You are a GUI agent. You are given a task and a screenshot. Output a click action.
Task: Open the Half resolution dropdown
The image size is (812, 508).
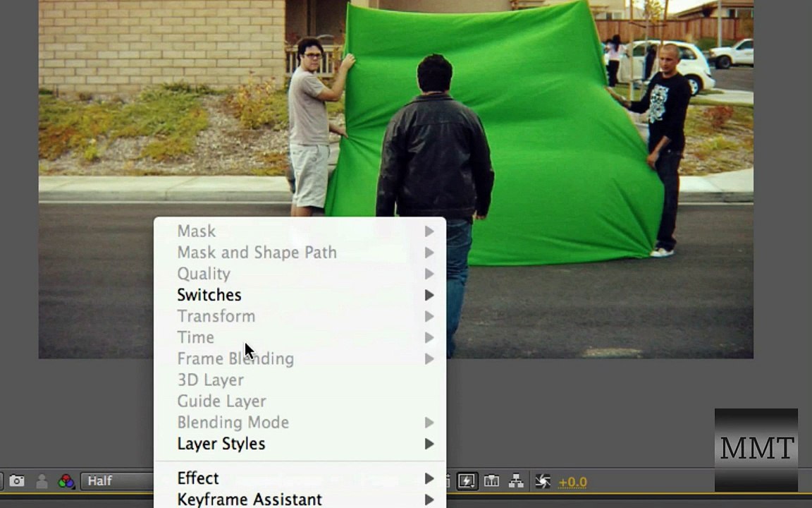tap(118, 481)
